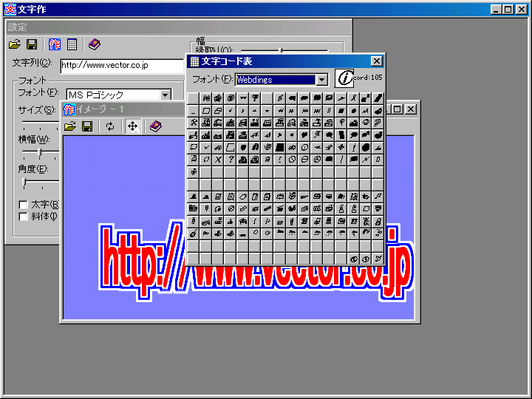Image resolution: width=532 pixels, height=399 pixels.
Task: Click the 設定 window title bar
Action: coord(179,27)
